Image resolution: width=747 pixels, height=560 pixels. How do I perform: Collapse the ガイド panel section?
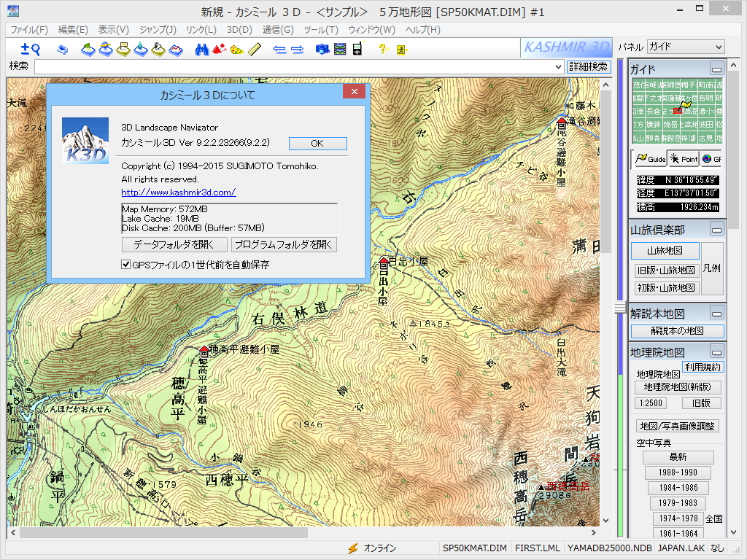coord(716,69)
